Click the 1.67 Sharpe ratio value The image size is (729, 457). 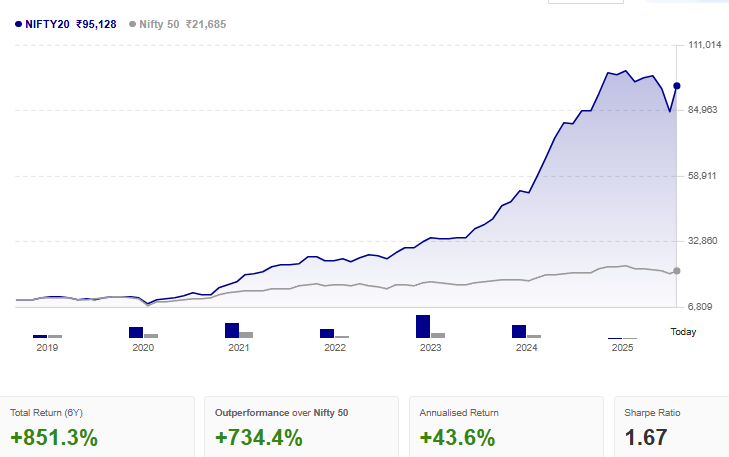tap(646, 437)
